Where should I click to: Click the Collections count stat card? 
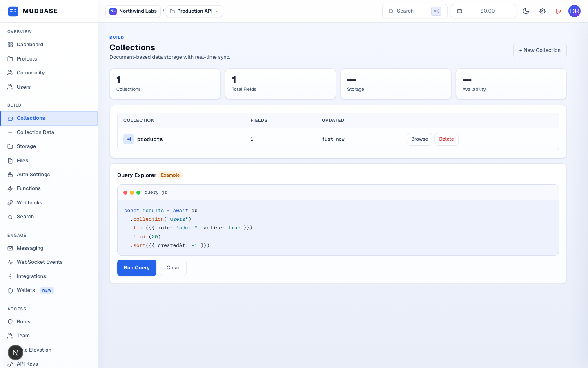click(165, 84)
